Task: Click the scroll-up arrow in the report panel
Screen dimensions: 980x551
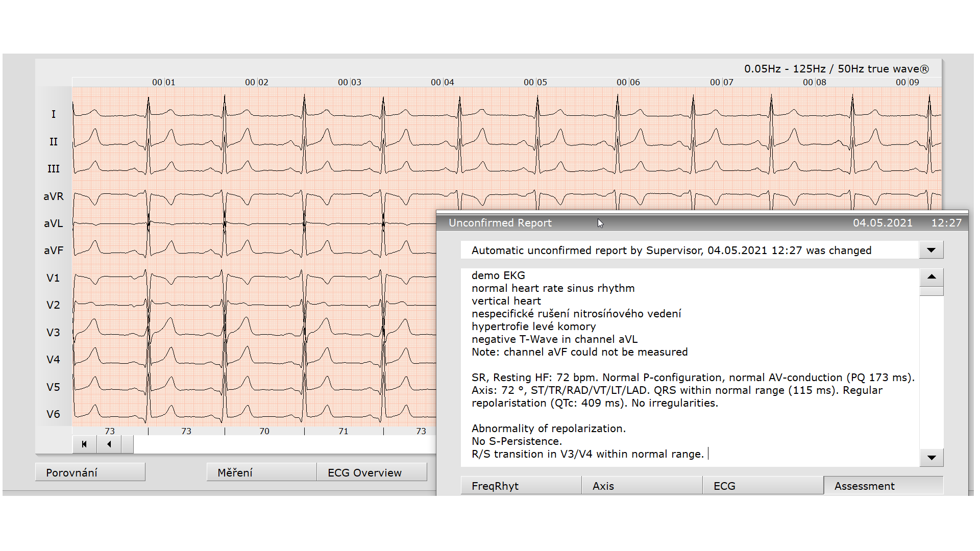Action: [x=931, y=277]
